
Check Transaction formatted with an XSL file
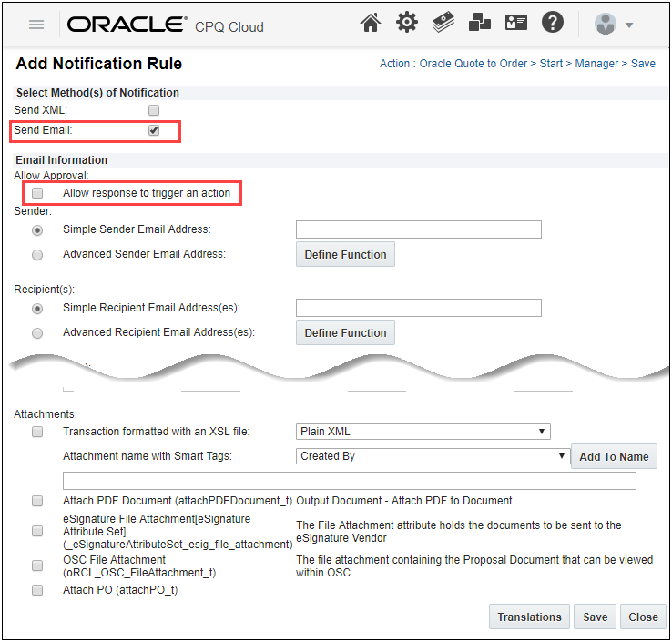(37, 432)
